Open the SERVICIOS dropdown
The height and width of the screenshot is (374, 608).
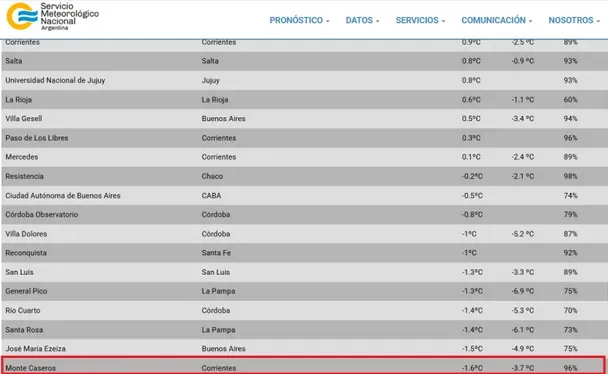coord(420,20)
